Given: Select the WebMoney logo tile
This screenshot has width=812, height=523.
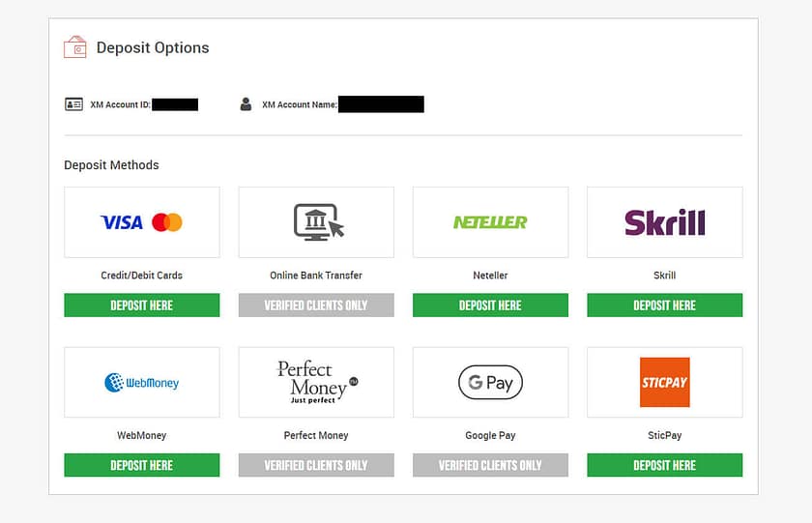Looking at the screenshot, I should coord(141,383).
